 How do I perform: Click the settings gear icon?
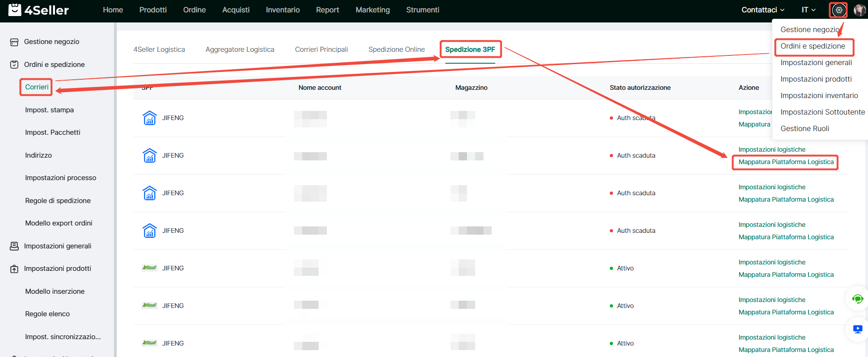[x=839, y=10]
